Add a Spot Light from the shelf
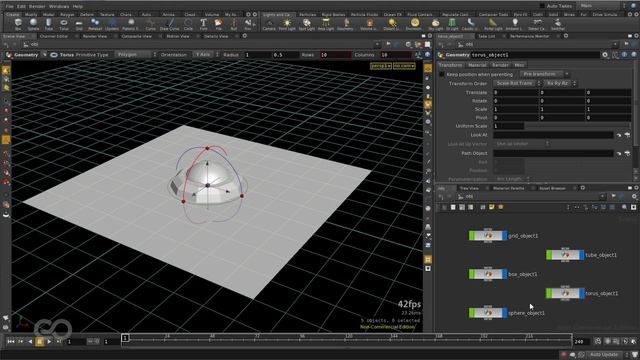 (x=307, y=24)
